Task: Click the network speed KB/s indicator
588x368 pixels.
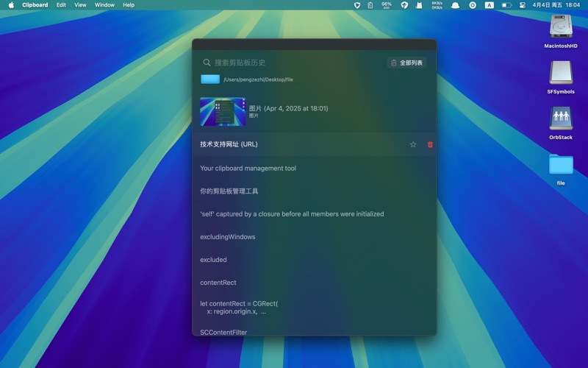Action: 437,5
